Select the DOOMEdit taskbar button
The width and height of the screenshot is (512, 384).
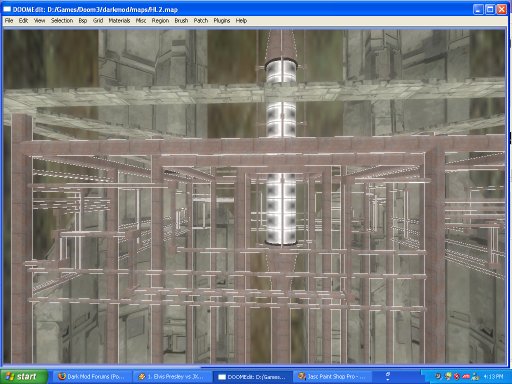click(x=252, y=377)
